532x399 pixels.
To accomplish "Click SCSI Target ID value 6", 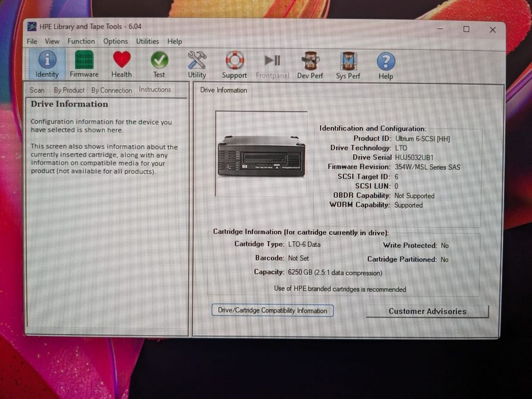I will click(396, 177).
